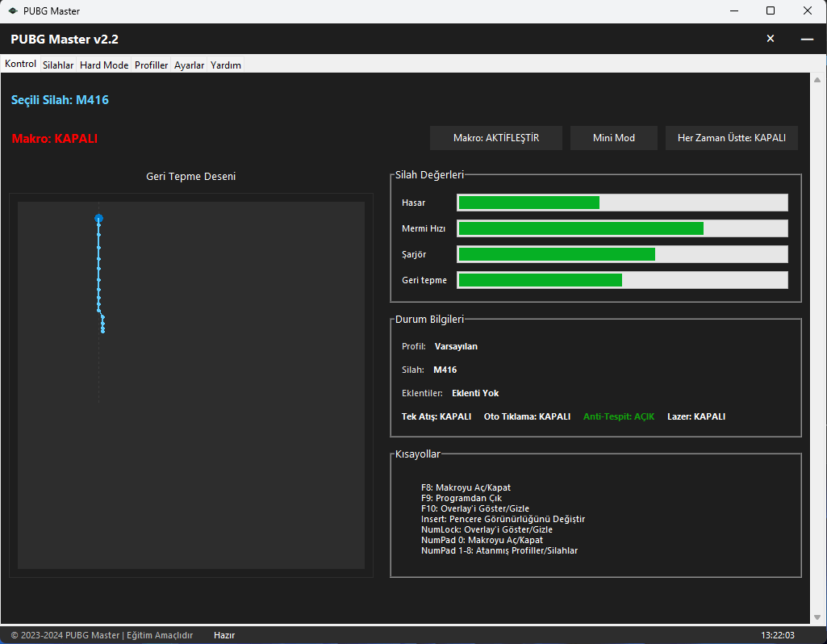
Task: Click the Geri tepme progress bar
Action: [622, 280]
